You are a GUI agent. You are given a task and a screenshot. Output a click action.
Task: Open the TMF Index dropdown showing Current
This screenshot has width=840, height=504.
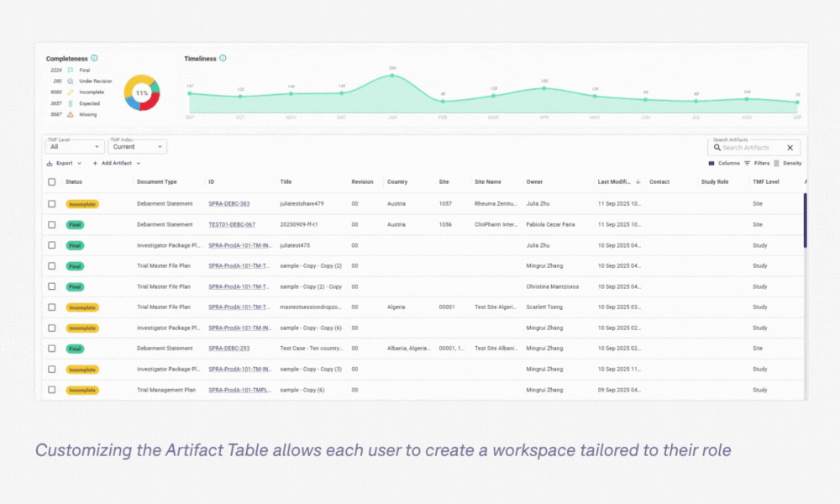[x=137, y=146]
